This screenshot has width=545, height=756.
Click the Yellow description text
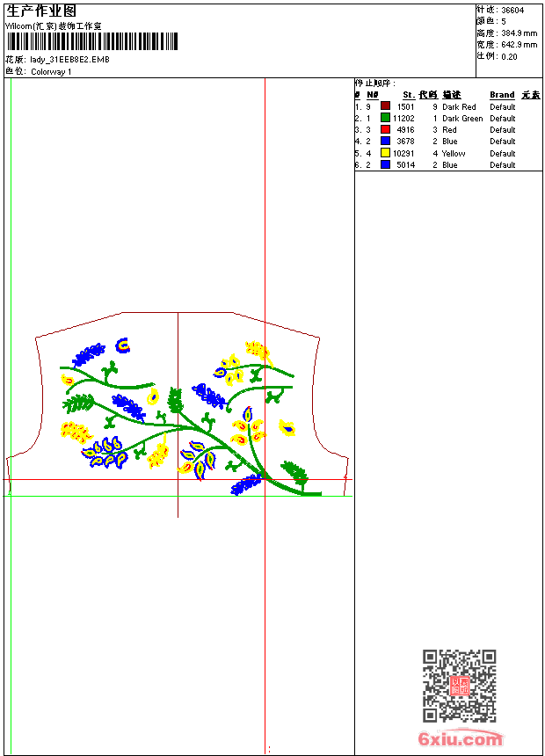454,153
